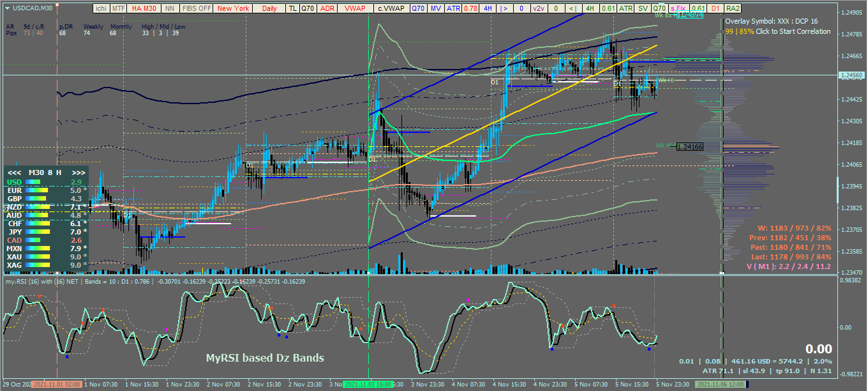Click the 1.24166 weekly price label
The height and width of the screenshot is (391, 868).
pos(689,147)
